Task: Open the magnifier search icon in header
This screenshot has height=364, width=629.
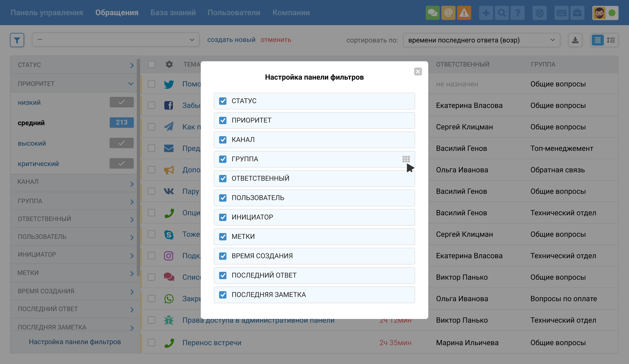Action: point(502,13)
